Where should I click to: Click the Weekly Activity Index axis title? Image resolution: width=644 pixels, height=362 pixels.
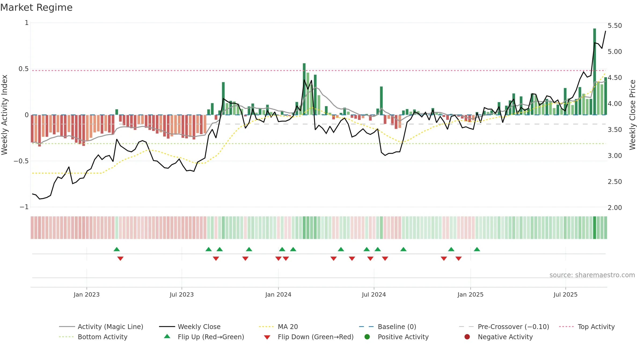coord(5,115)
